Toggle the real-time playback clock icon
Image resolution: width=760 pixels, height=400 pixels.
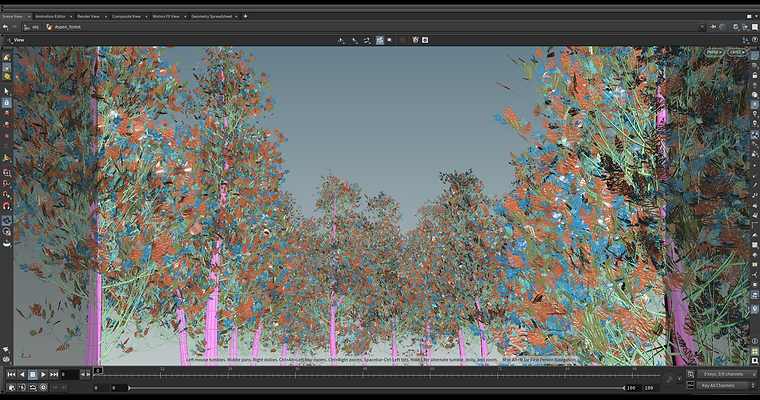(x=43, y=387)
